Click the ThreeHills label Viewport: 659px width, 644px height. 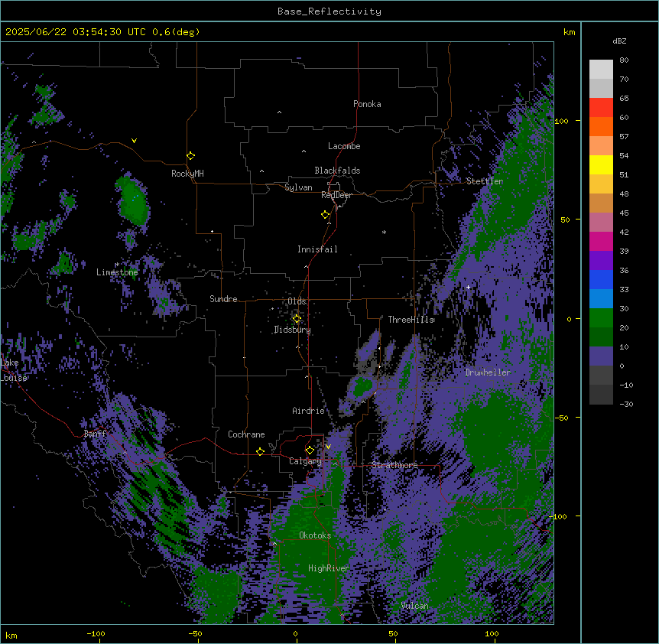pyautogui.click(x=411, y=320)
